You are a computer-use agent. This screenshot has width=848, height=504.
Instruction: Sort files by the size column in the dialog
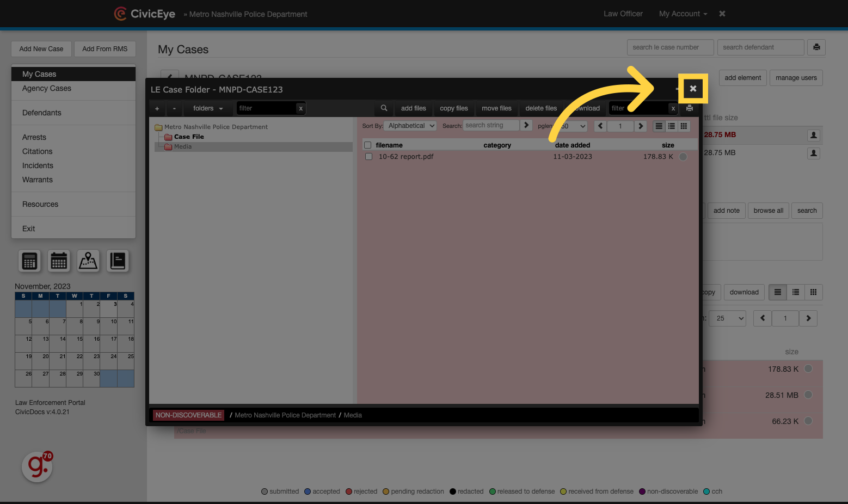[668, 145]
